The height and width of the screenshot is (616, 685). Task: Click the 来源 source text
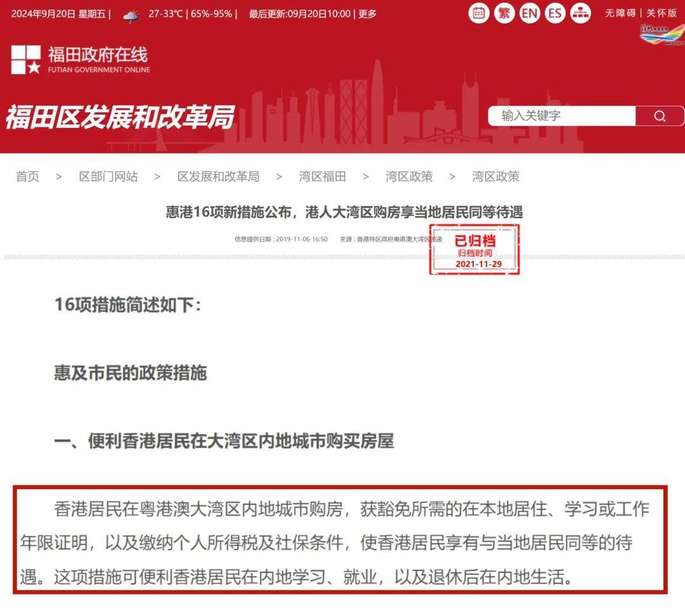391,240
